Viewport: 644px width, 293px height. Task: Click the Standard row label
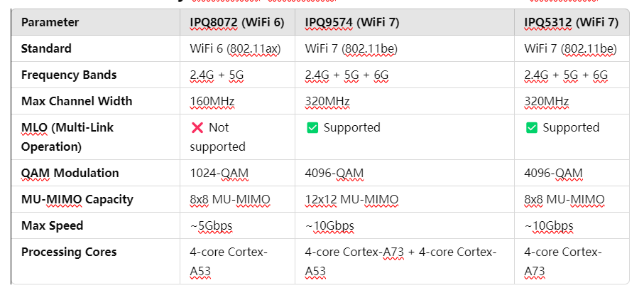pyautogui.click(x=46, y=49)
